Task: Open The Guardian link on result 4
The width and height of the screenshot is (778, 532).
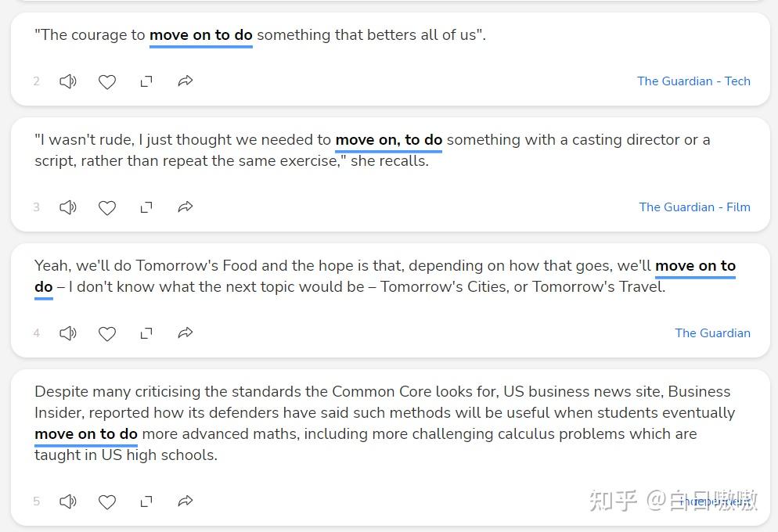Action: pos(712,332)
